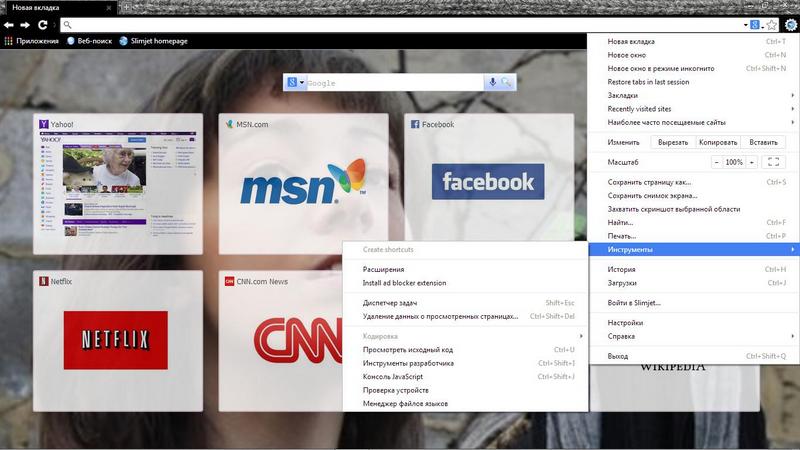The width and height of the screenshot is (800, 450).
Task: Expand the 'Закладки' submenu
Action: point(694,95)
